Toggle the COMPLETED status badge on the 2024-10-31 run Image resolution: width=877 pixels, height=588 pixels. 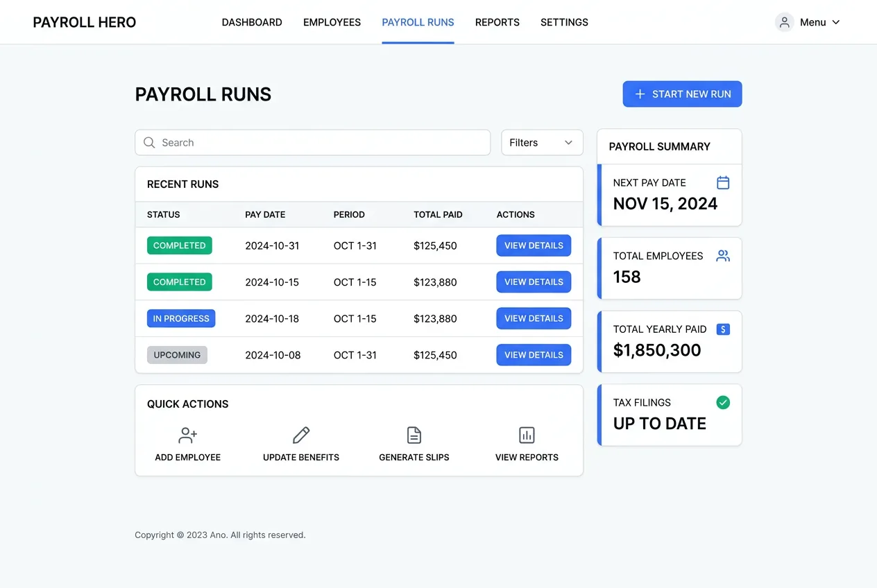click(x=179, y=245)
